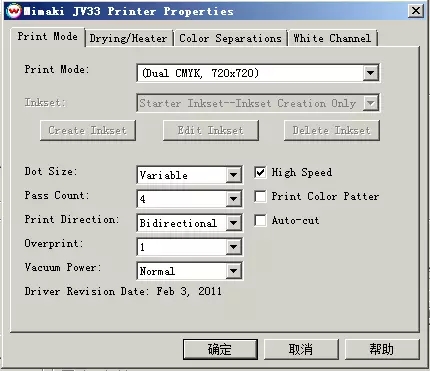The height and width of the screenshot is (371, 430).
Task: Expand the Dot Size dropdown
Action: tap(233, 175)
